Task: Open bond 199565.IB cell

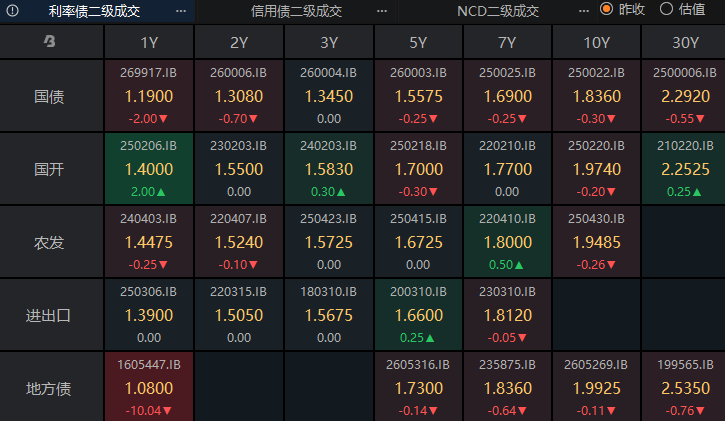Action: pos(683,387)
